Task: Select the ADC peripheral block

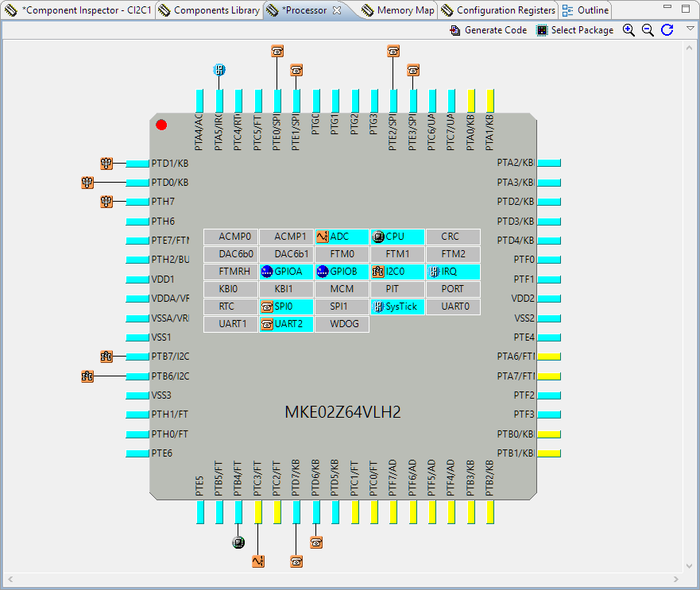Action: (342, 237)
